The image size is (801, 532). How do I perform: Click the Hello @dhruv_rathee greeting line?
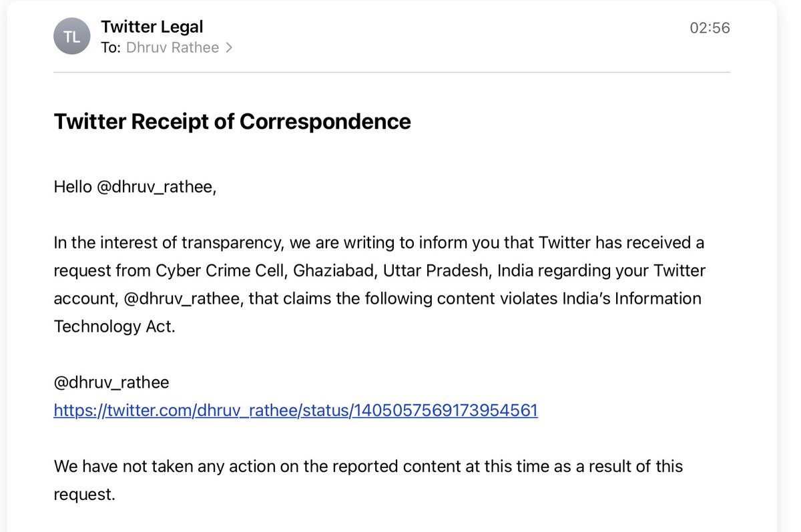pyautogui.click(x=136, y=188)
